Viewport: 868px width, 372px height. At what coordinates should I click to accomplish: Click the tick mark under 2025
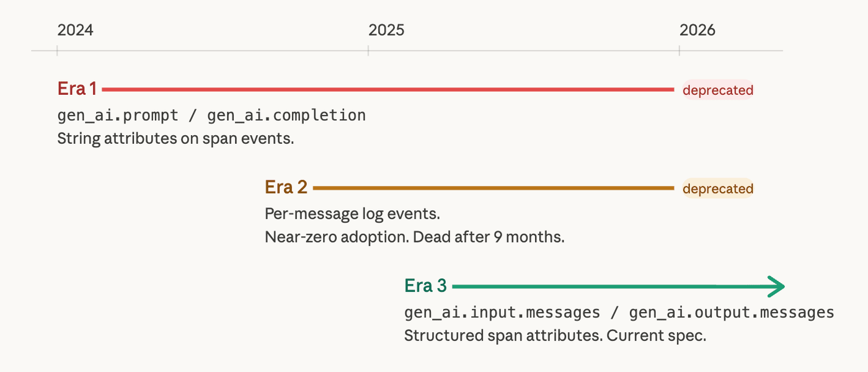(x=368, y=51)
